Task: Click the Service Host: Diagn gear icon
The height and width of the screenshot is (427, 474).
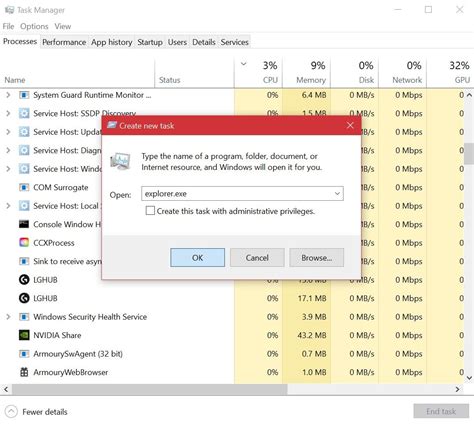Action: [x=24, y=150]
